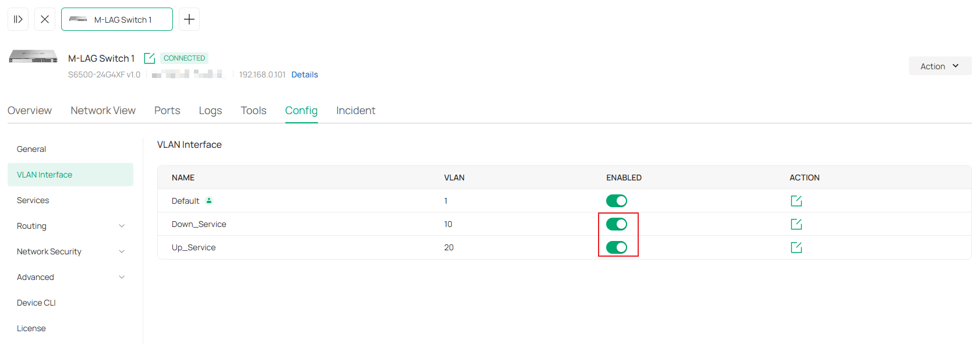Click the device thumbnail image near M-LAG Switch 1
Screen dimensions: 980x344
click(x=33, y=57)
